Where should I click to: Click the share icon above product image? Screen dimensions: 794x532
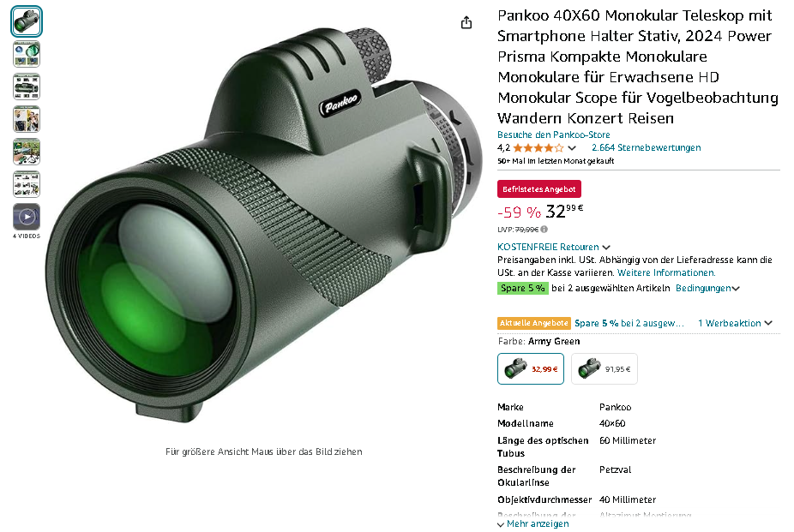coord(466,23)
